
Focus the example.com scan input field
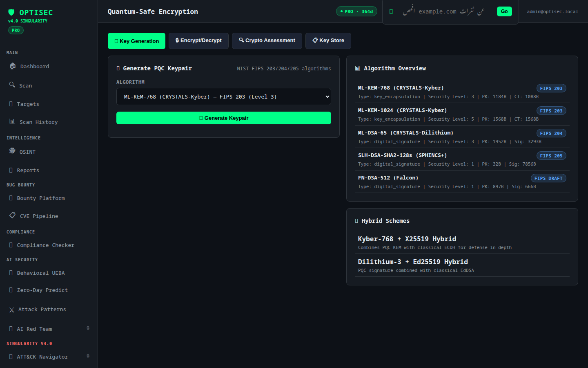point(443,11)
